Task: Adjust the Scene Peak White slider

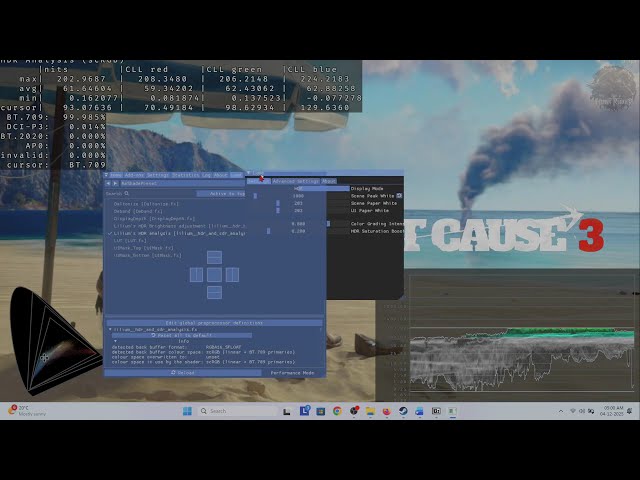Action: pos(298,196)
